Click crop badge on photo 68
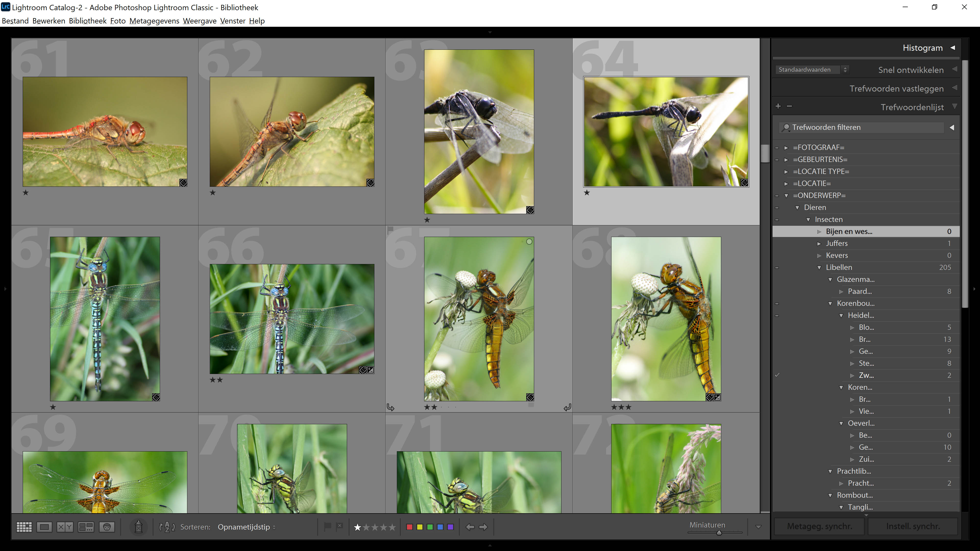 (717, 397)
